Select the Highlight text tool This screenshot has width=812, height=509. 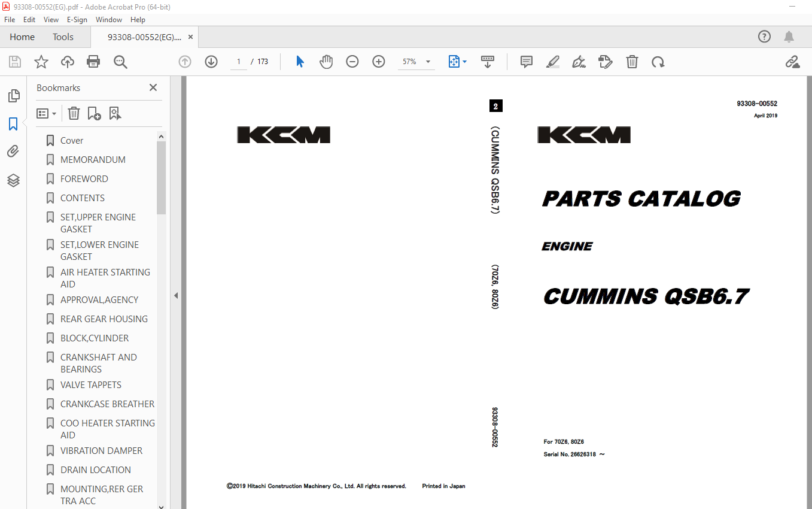tap(553, 62)
